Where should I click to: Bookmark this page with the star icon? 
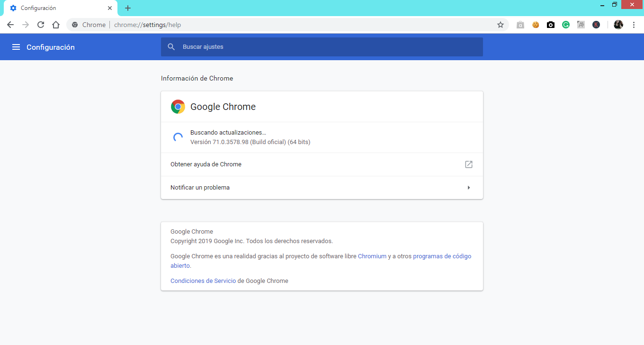coord(500,25)
